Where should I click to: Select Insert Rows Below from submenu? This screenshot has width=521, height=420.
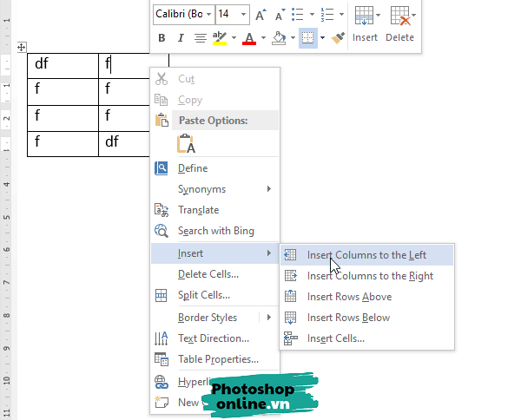[348, 318]
